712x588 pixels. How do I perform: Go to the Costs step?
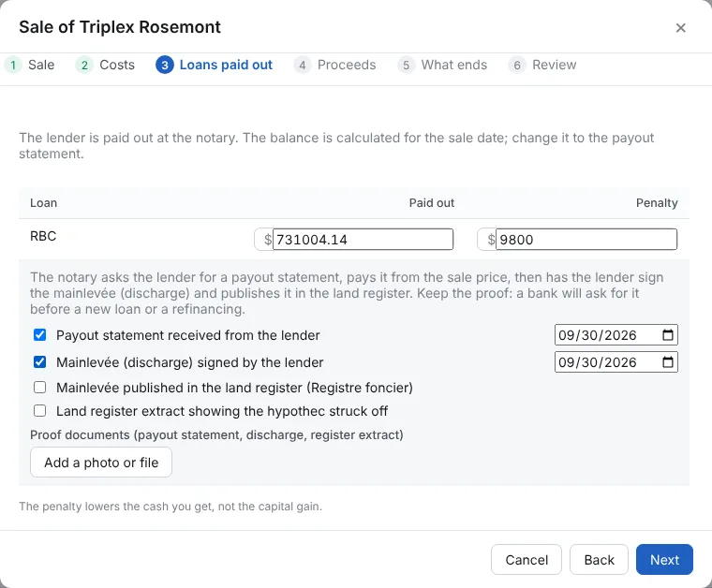pos(105,65)
